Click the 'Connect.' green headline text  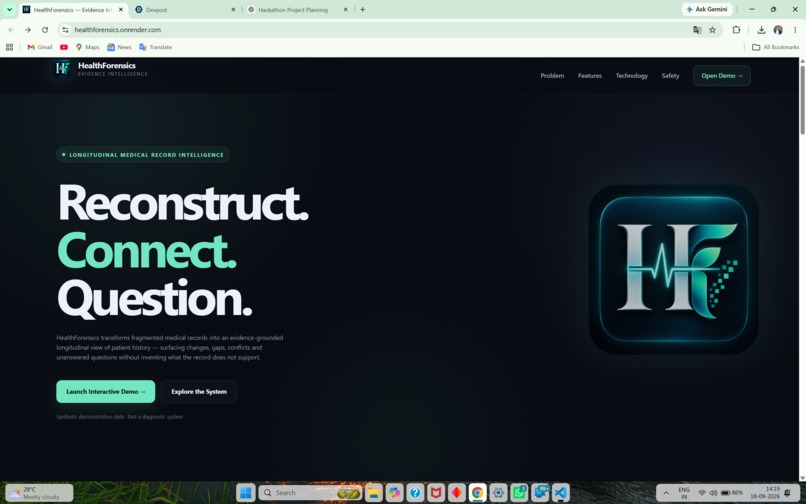click(146, 251)
